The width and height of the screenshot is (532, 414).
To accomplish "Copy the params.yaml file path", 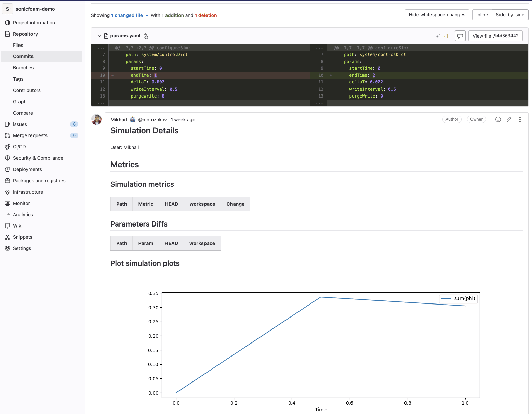I will 146,36.
